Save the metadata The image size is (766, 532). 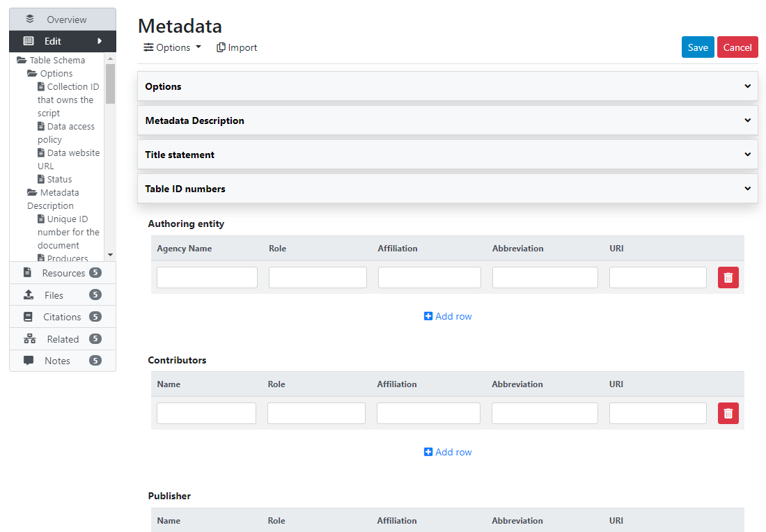point(698,47)
